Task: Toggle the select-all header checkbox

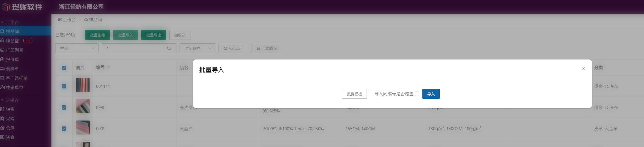Action: [x=64, y=68]
